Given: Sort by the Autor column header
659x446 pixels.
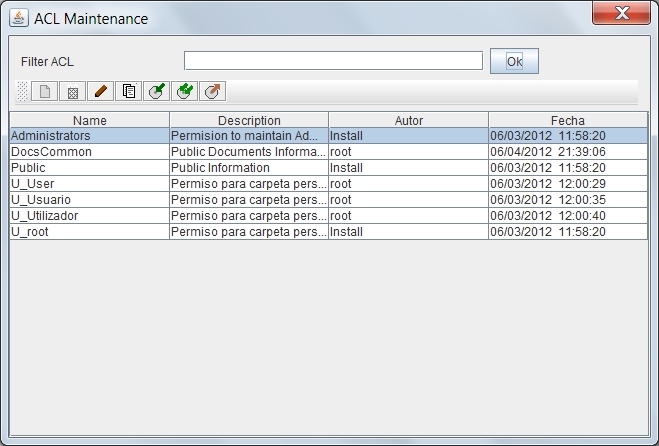Looking at the screenshot, I should [409, 120].
